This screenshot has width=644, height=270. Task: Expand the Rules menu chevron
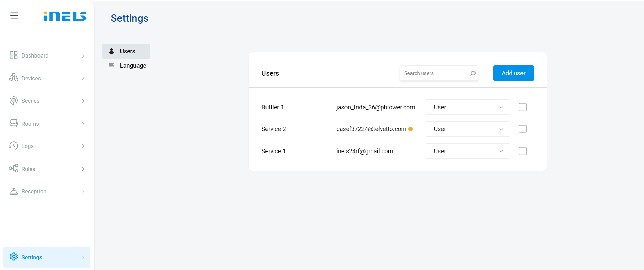[83, 169]
